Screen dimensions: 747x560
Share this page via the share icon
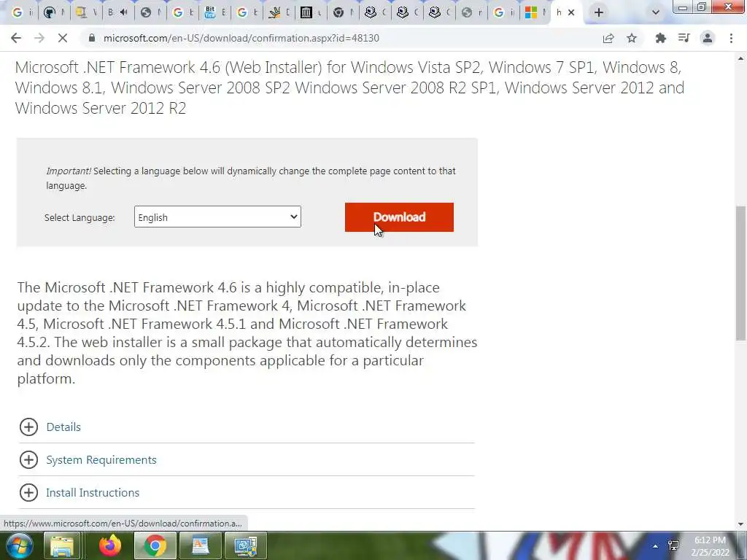(608, 38)
